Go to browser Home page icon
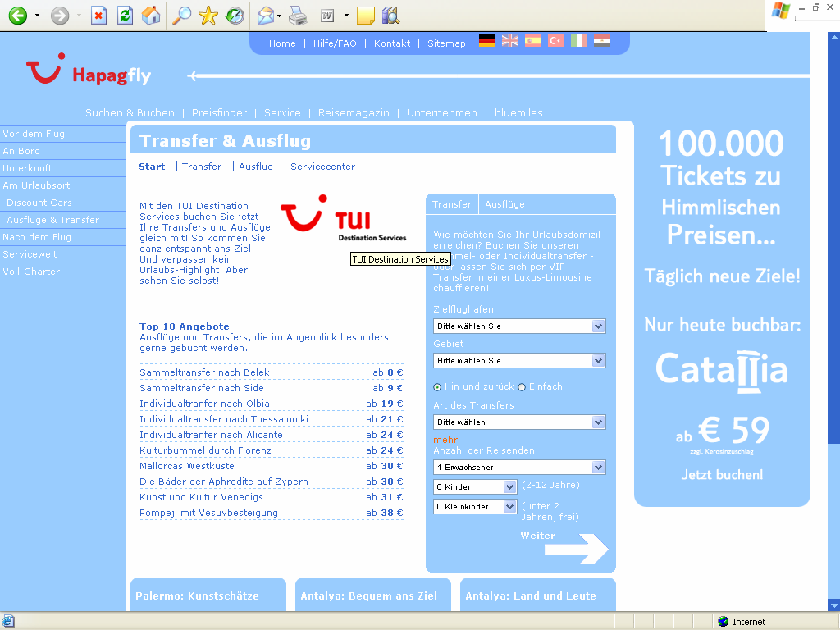This screenshot has height=630, width=840. tap(151, 16)
